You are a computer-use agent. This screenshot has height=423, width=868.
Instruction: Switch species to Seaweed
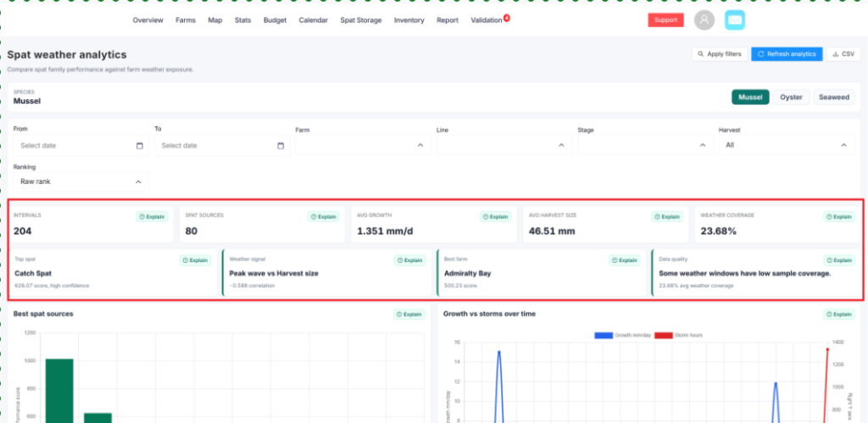tap(834, 97)
